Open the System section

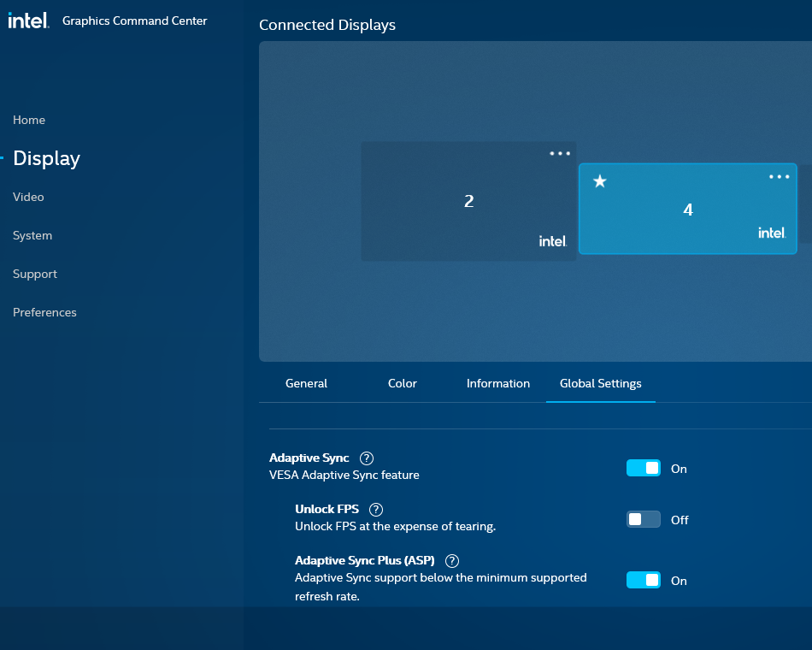tap(32, 235)
